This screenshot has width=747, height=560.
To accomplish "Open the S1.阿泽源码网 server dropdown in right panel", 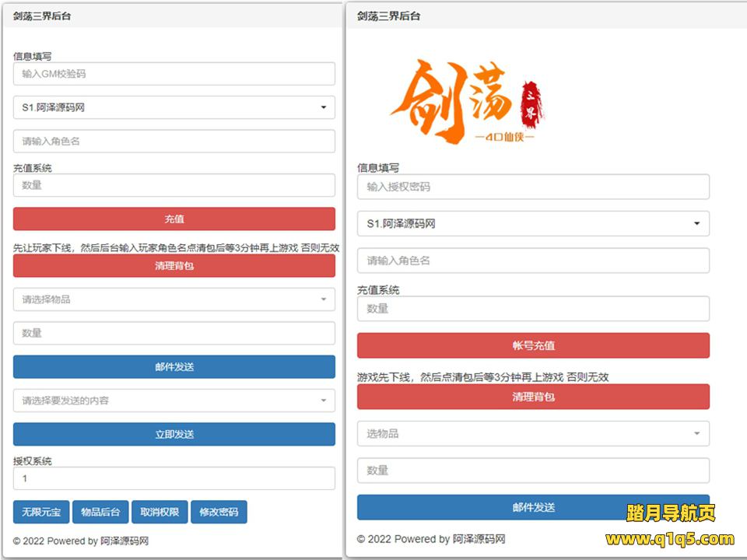I will coord(533,223).
